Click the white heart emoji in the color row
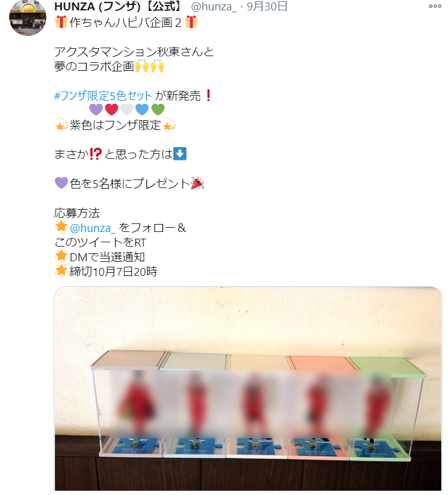Image resolution: width=448 pixels, height=495 pixels. tap(127, 109)
